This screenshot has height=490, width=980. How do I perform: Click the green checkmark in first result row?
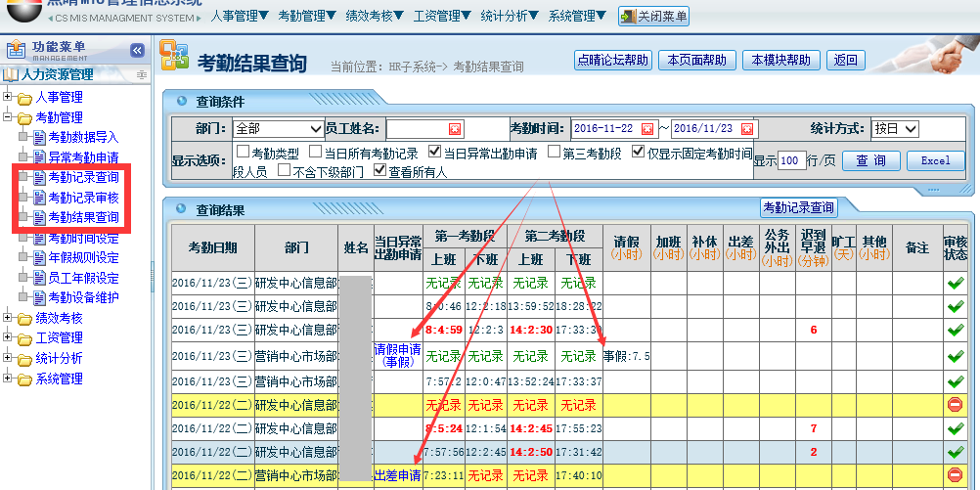tap(955, 283)
